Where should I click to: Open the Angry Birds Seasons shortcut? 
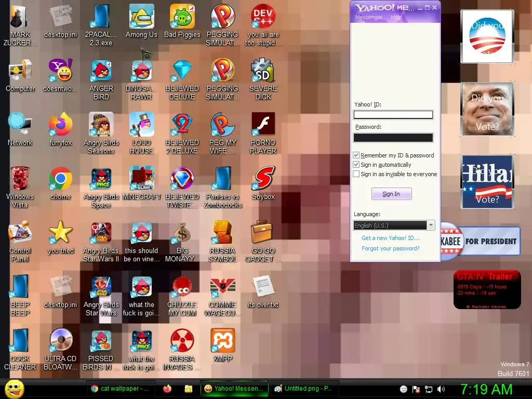pyautogui.click(x=101, y=133)
